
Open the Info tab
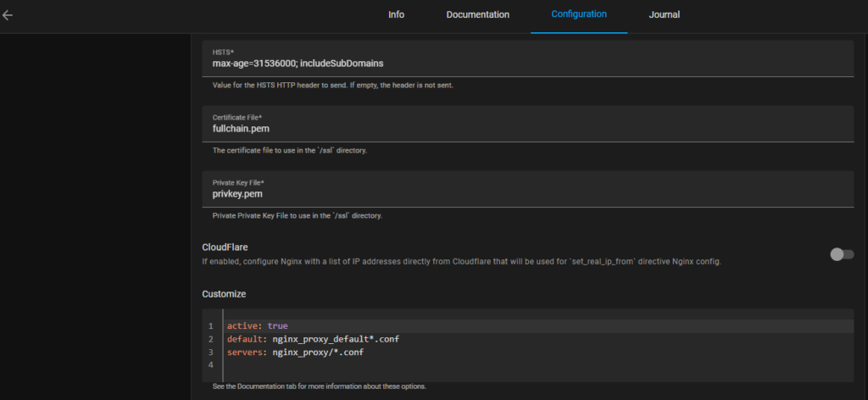396,15
